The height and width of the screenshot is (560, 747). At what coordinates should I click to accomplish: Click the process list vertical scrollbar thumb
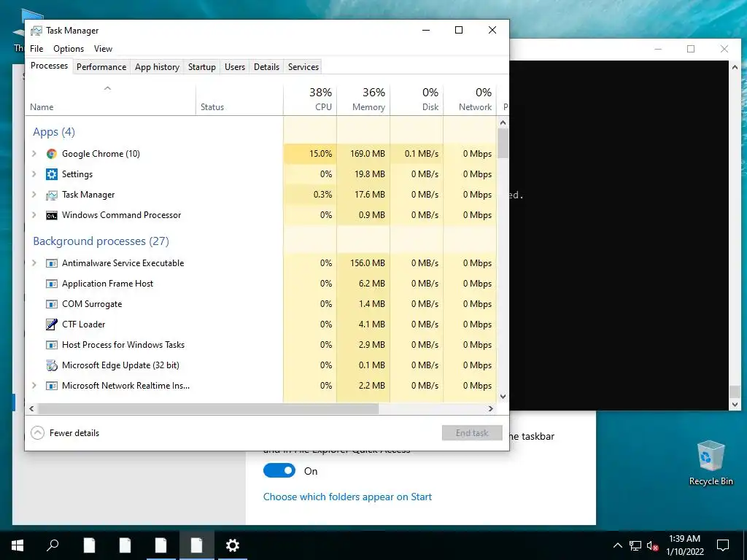click(503, 144)
